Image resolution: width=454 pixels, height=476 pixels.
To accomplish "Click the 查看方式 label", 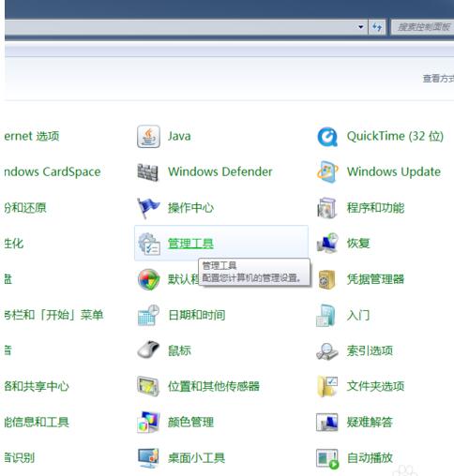I will [438, 79].
